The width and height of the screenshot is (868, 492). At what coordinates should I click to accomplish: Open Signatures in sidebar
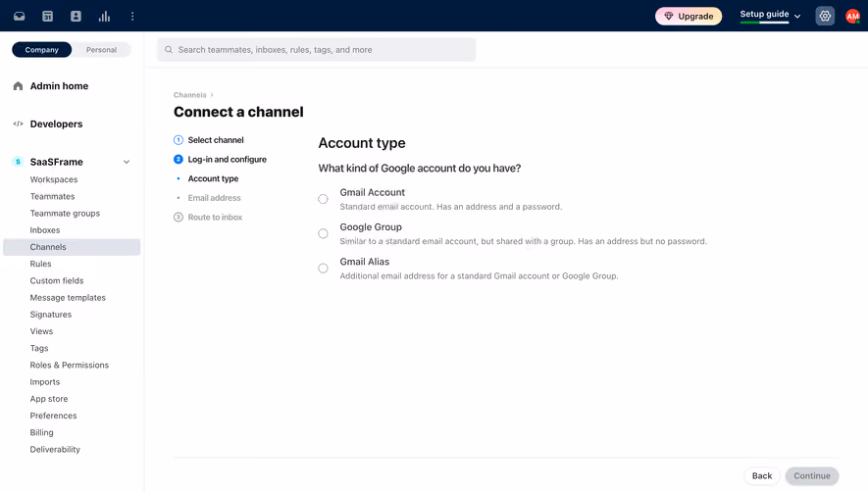(51, 315)
